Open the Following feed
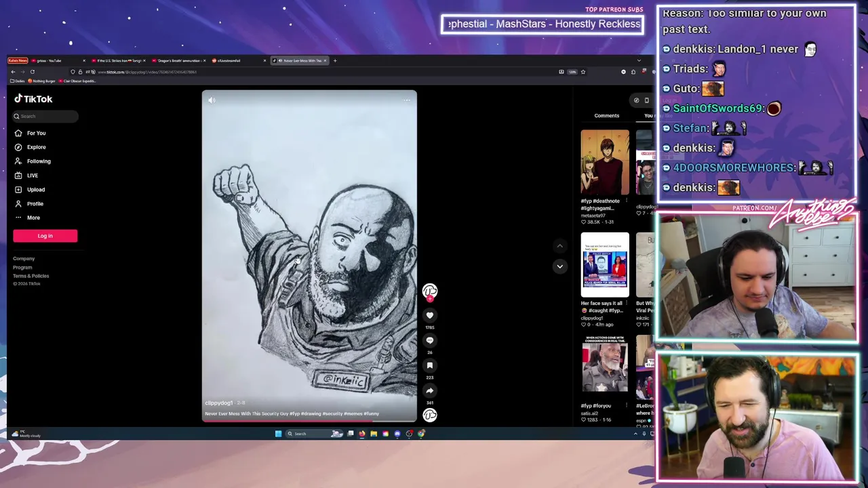 pyautogui.click(x=33, y=161)
